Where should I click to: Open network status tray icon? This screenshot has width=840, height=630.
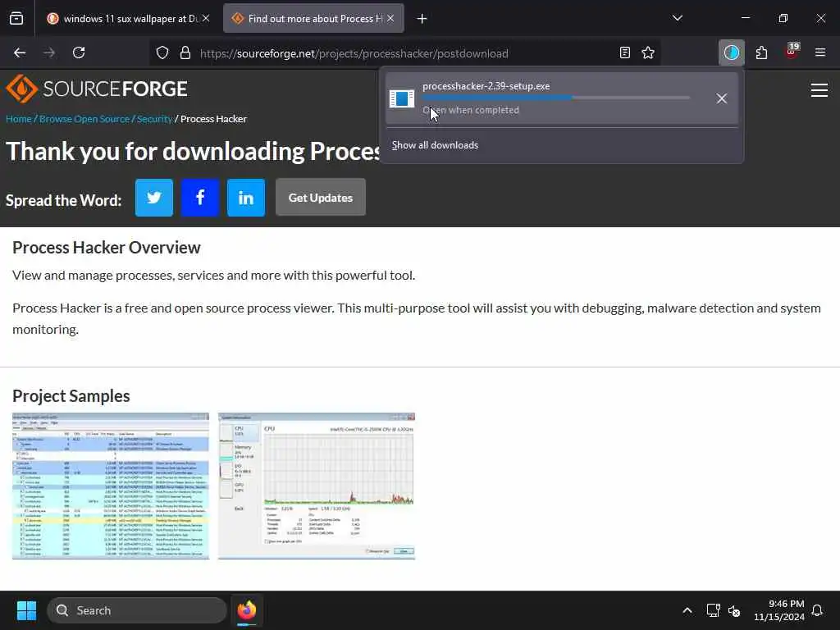point(713,610)
